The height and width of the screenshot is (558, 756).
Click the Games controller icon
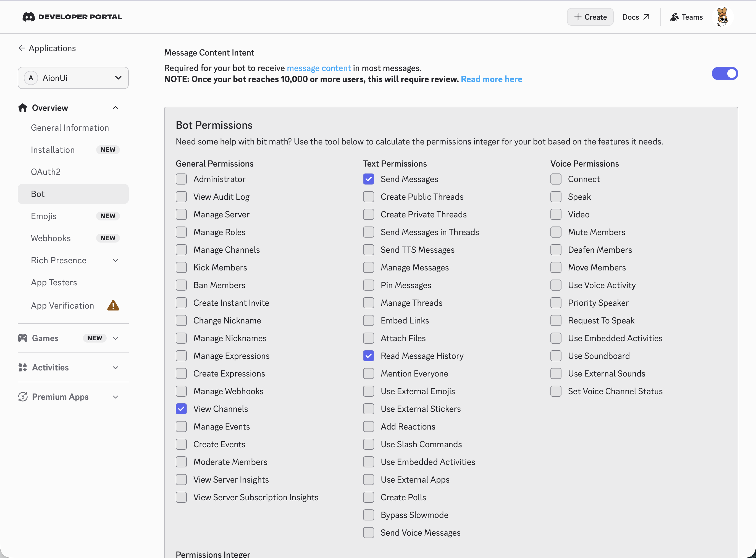tap(23, 338)
